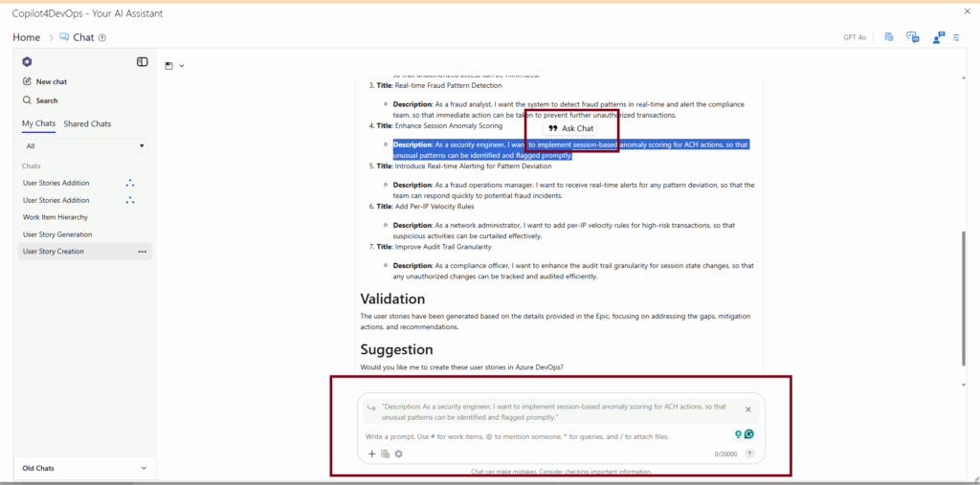The image size is (980, 485).
Task: Open the settings sliders icon in header
Action: (956, 37)
